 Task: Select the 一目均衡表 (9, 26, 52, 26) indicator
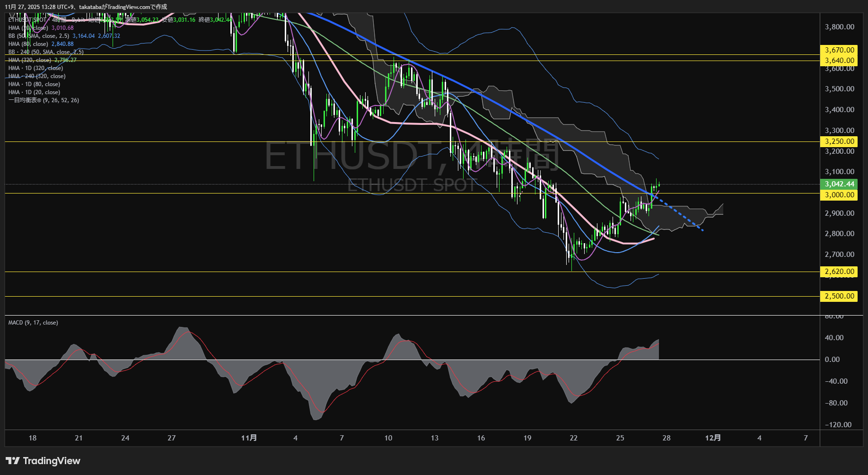44,100
